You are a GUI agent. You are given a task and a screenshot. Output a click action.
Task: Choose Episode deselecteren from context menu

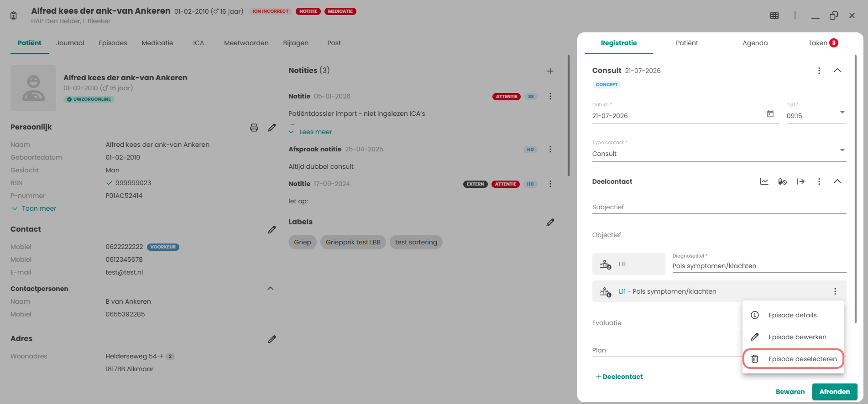click(793, 359)
